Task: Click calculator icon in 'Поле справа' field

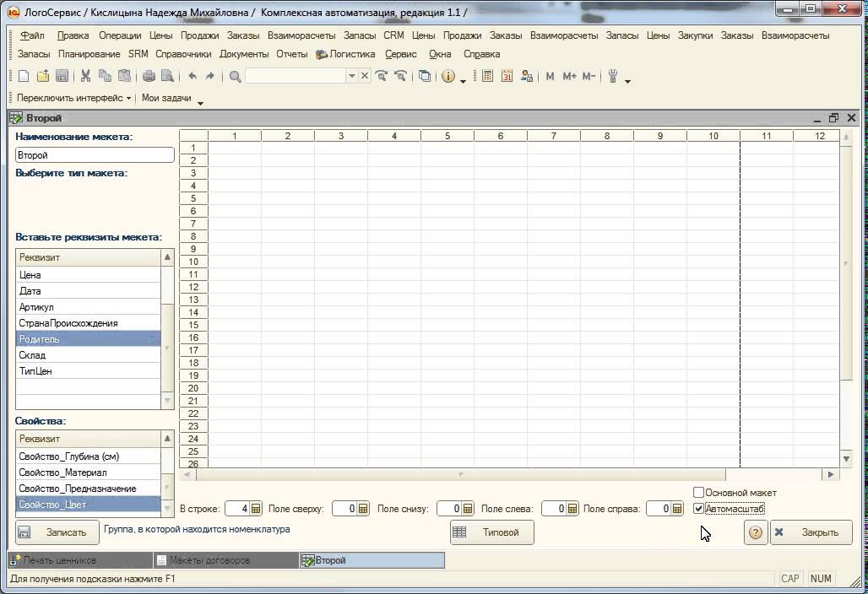Action: (677, 508)
